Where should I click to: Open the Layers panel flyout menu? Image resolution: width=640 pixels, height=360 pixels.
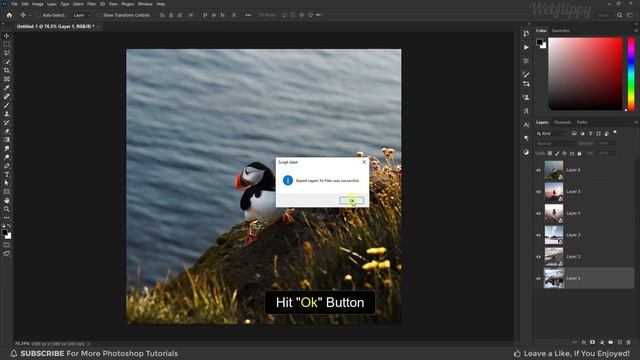(636, 122)
